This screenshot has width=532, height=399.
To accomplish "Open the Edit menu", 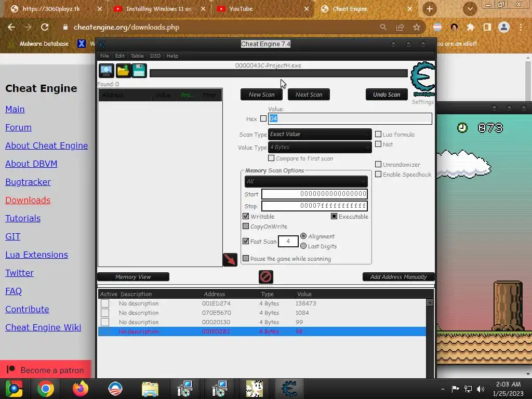I will point(120,56).
